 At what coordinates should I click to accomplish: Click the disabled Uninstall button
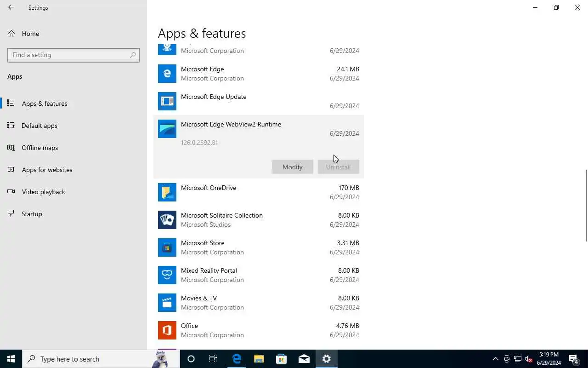click(338, 167)
